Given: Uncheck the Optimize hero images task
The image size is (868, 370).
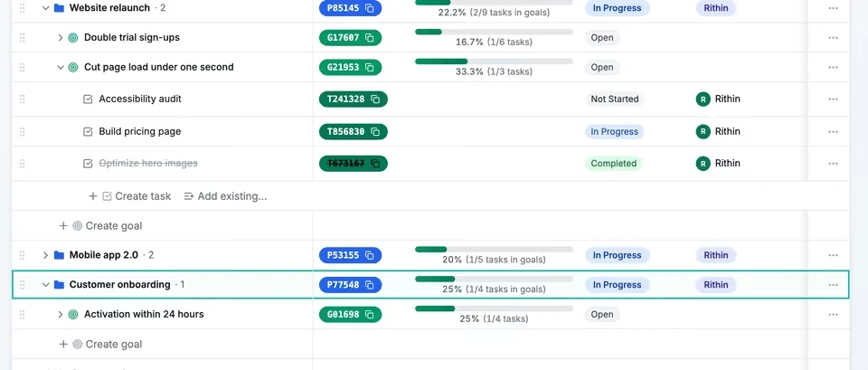Looking at the screenshot, I should 88,164.
